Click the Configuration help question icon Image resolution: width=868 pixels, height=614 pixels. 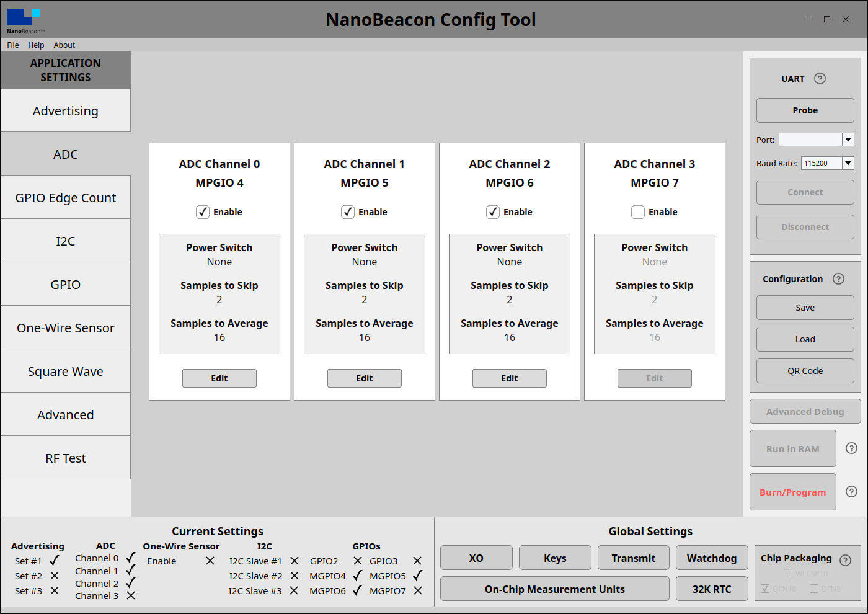838,279
